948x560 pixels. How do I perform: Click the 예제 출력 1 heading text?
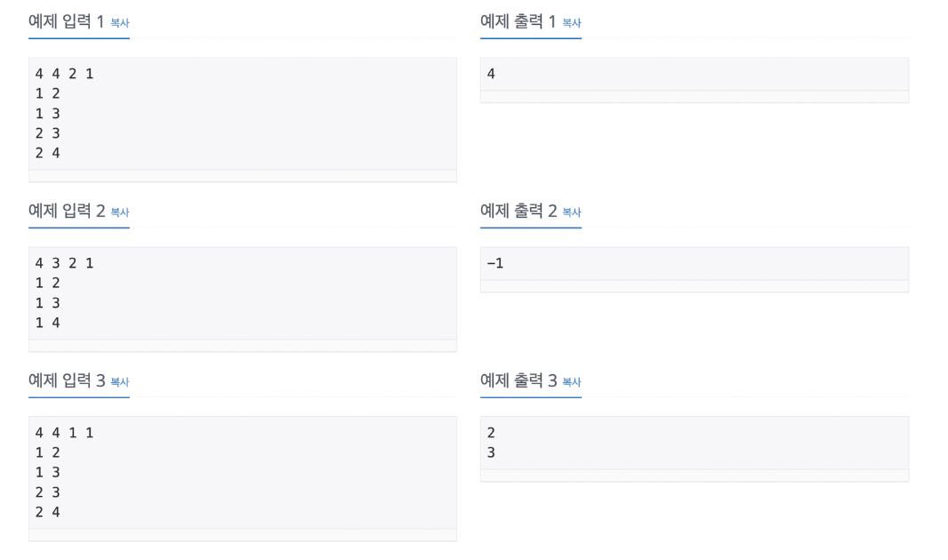(518, 21)
